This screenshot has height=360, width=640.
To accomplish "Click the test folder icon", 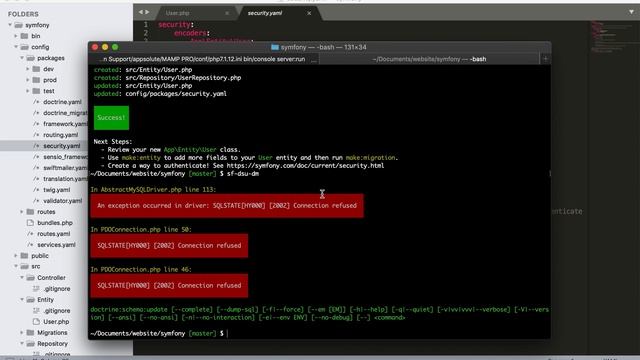I will click(36, 91).
